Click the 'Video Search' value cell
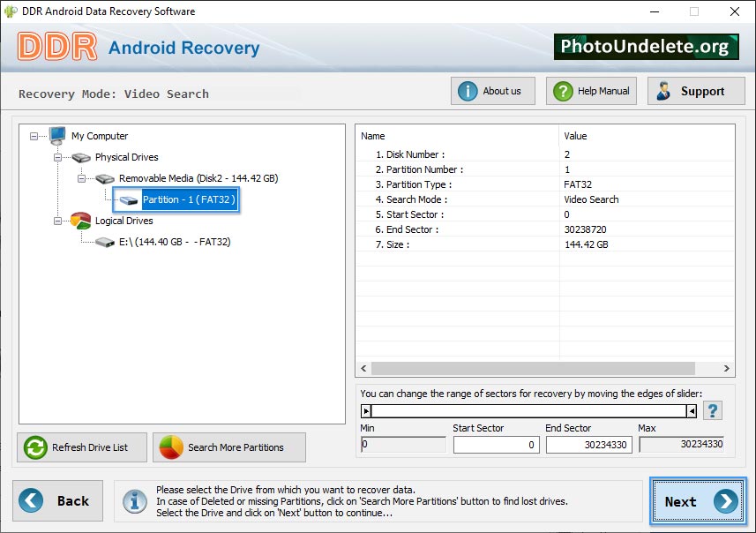This screenshot has height=533, width=756. pos(591,199)
